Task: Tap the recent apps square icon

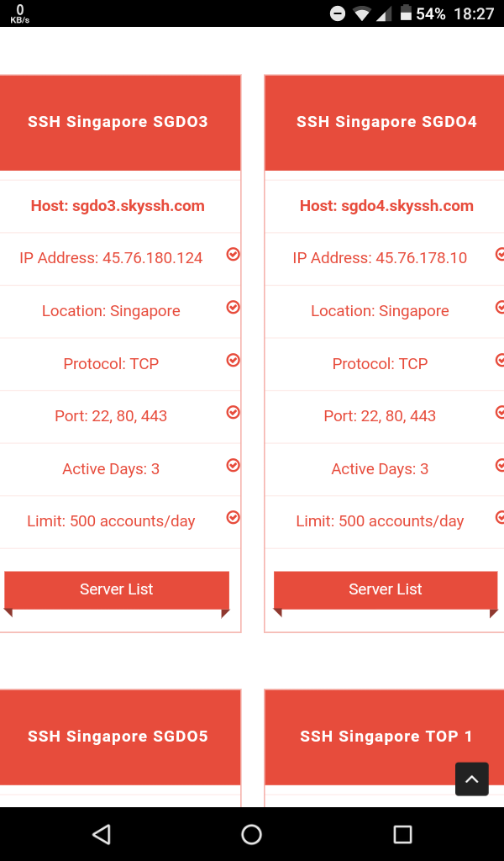Action: [x=402, y=834]
